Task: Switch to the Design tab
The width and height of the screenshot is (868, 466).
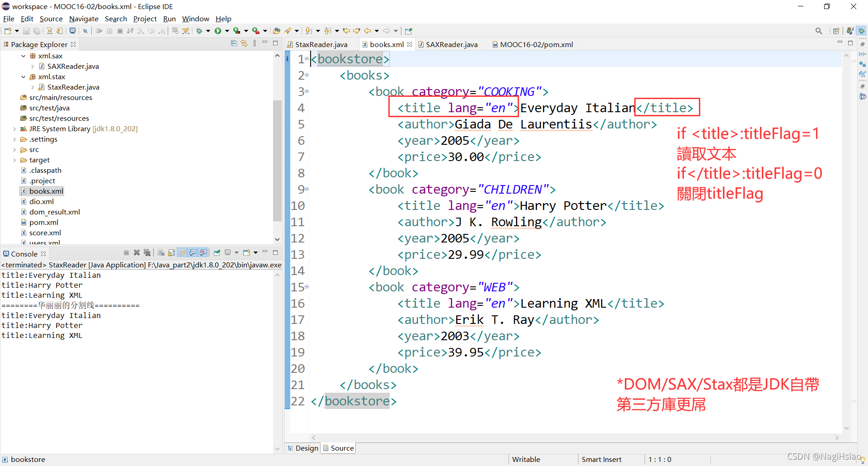Action: (x=303, y=448)
